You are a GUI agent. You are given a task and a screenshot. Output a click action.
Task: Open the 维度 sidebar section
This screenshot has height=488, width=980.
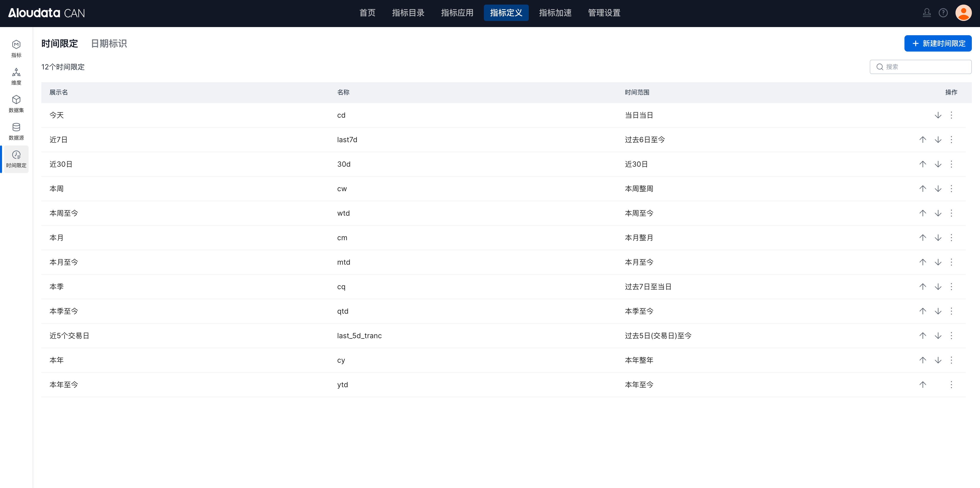[16, 76]
